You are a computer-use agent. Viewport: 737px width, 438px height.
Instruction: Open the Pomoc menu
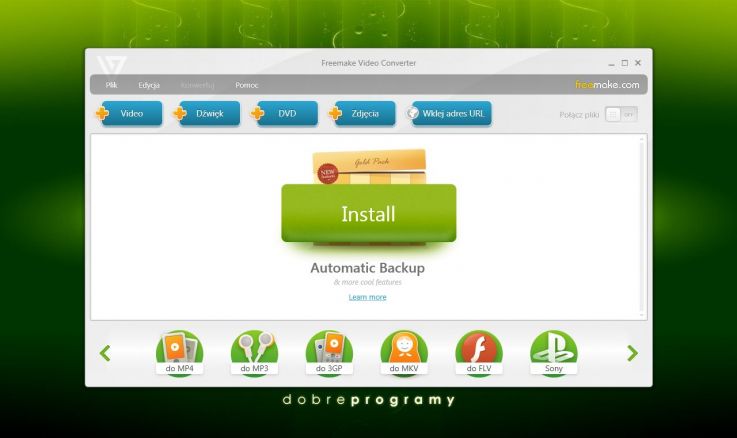(247, 85)
